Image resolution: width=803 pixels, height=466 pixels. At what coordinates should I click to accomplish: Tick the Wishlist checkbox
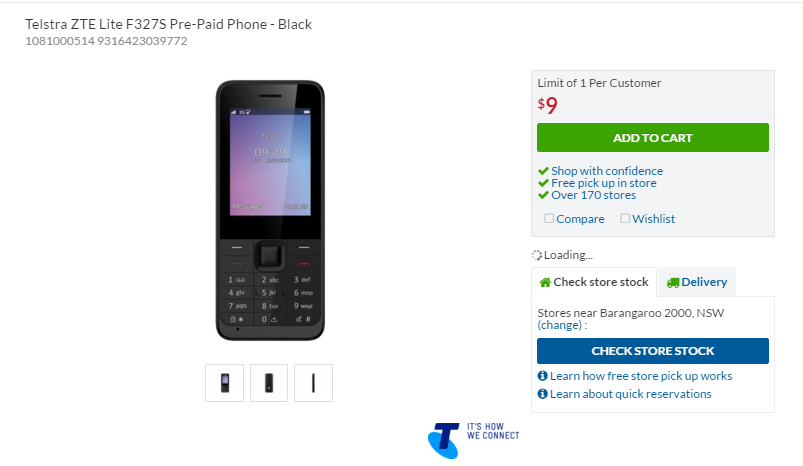pyautogui.click(x=625, y=219)
